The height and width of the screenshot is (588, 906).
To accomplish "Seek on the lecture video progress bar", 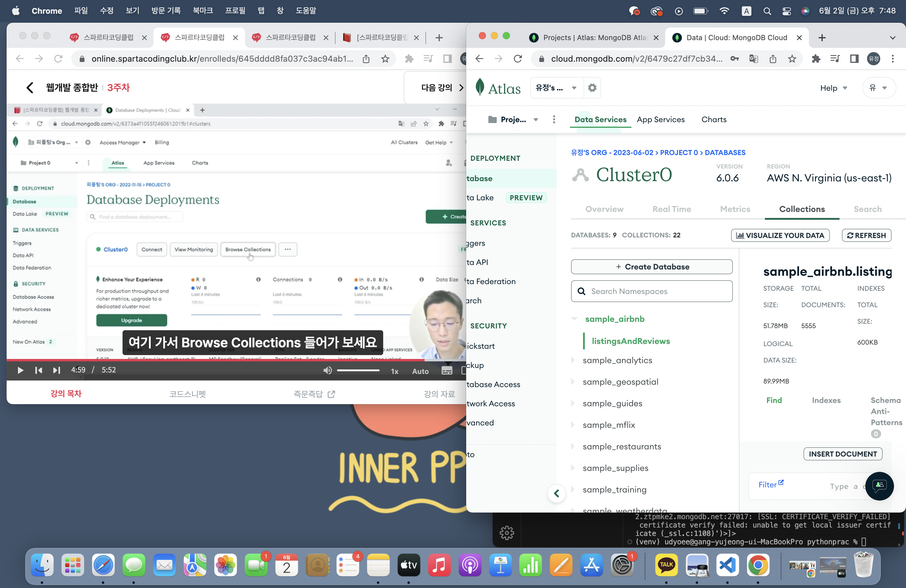I will pyautogui.click(x=236, y=360).
